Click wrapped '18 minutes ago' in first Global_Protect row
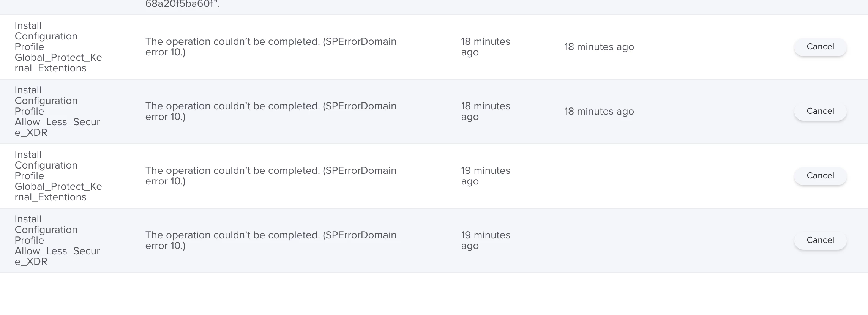 (x=486, y=47)
